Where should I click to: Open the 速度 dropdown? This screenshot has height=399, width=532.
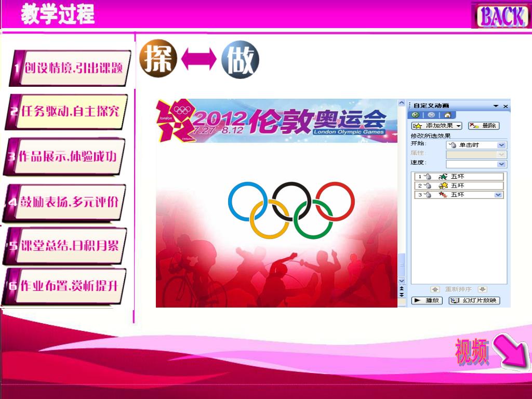[x=476, y=164]
